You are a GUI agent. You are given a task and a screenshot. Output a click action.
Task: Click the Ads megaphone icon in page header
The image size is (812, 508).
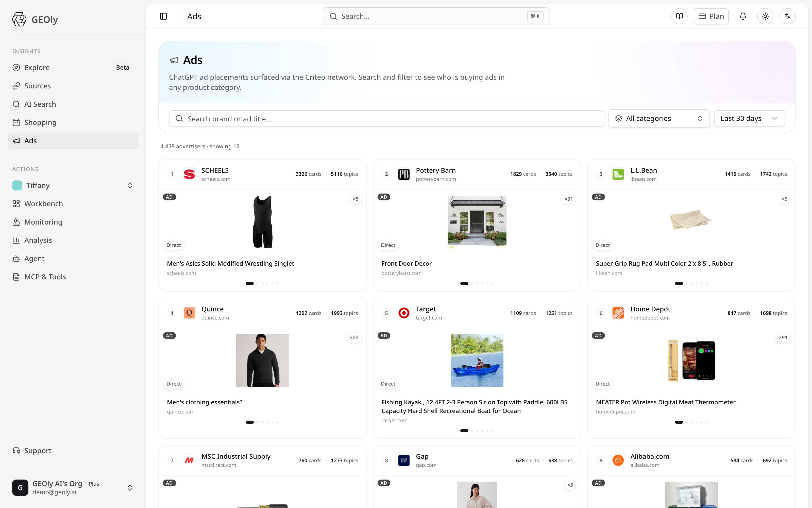coord(174,60)
